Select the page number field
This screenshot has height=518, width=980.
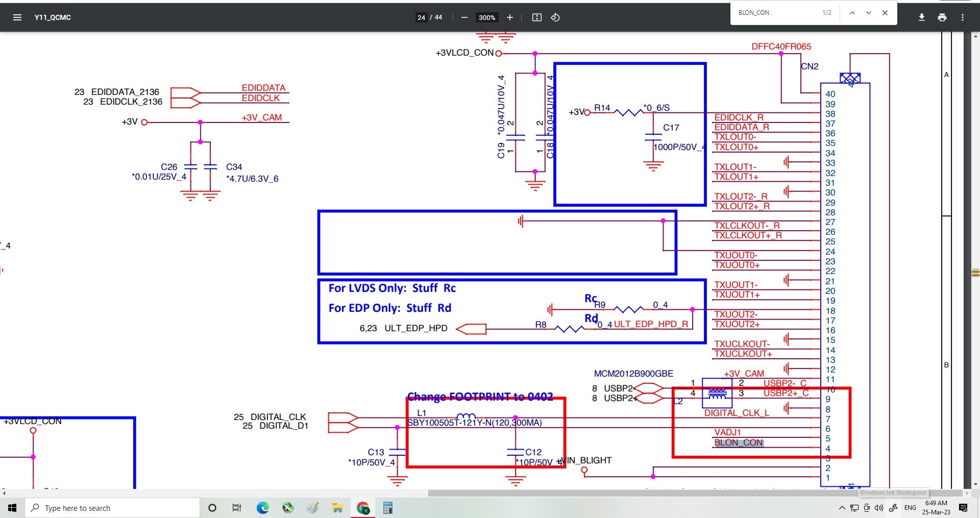(x=421, y=17)
